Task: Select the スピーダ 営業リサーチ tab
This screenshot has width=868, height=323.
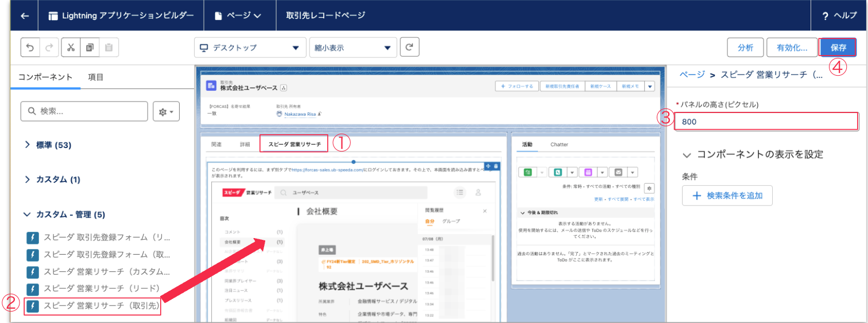Action: pyautogui.click(x=294, y=144)
